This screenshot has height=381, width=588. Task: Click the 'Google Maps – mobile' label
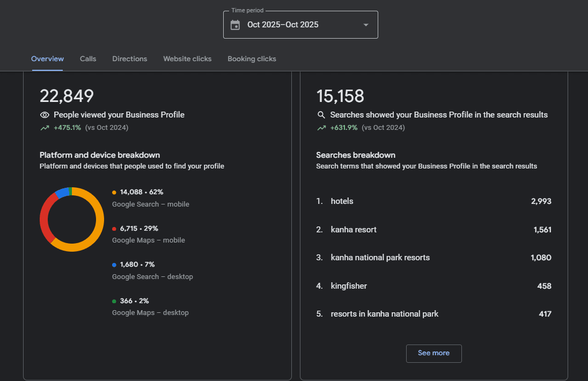click(x=149, y=240)
